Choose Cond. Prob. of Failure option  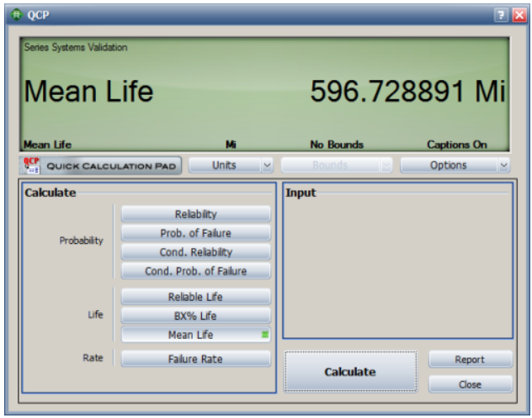(x=196, y=271)
